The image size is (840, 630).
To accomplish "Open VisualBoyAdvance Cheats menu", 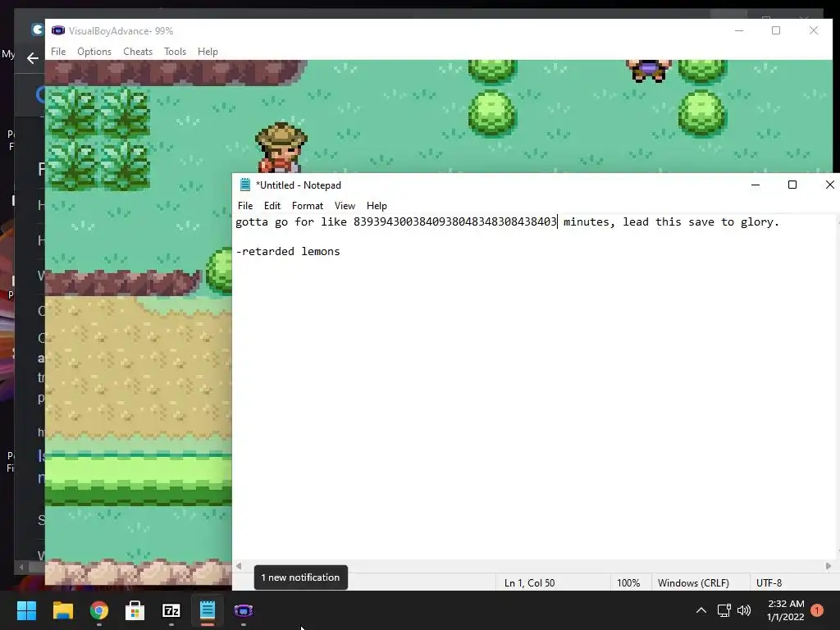I will (138, 52).
